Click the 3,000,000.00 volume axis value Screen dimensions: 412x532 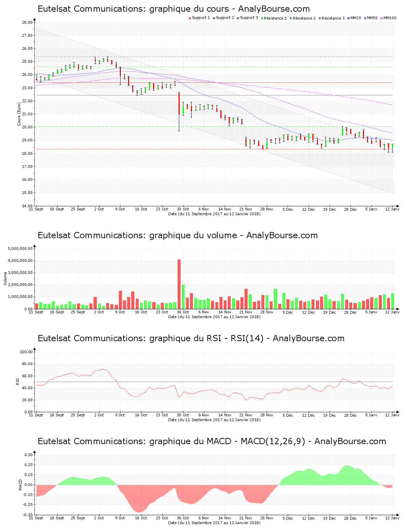20,273
